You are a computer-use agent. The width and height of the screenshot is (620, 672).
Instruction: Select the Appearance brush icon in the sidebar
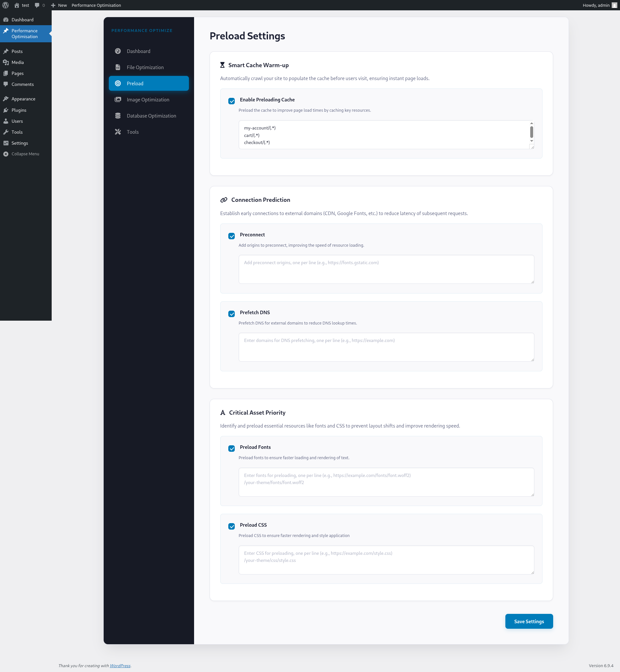6,98
